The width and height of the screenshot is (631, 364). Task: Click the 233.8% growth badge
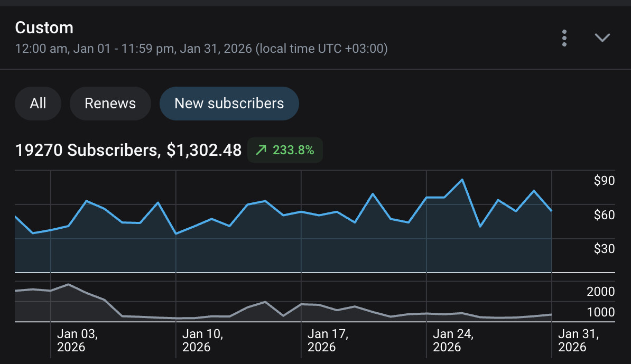click(x=285, y=150)
